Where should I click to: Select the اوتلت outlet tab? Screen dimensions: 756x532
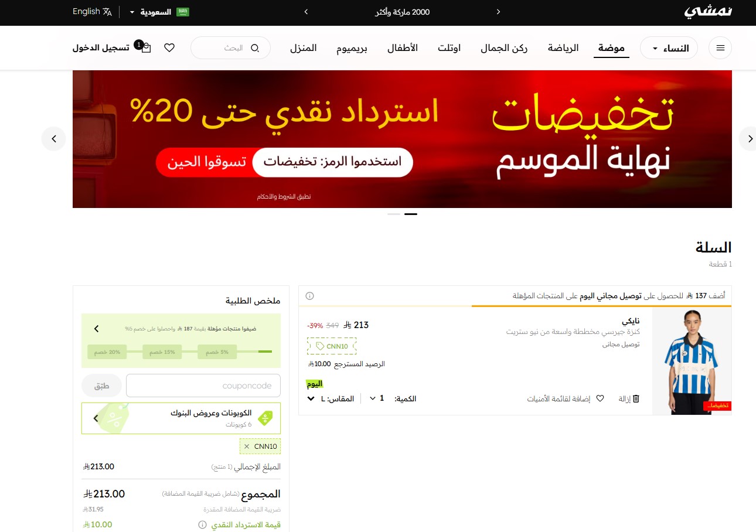click(x=449, y=48)
